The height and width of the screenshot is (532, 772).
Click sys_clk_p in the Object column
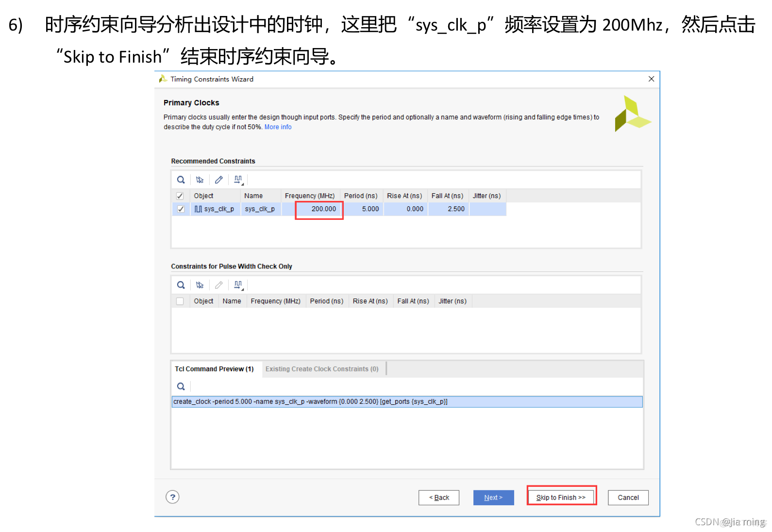(215, 209)
